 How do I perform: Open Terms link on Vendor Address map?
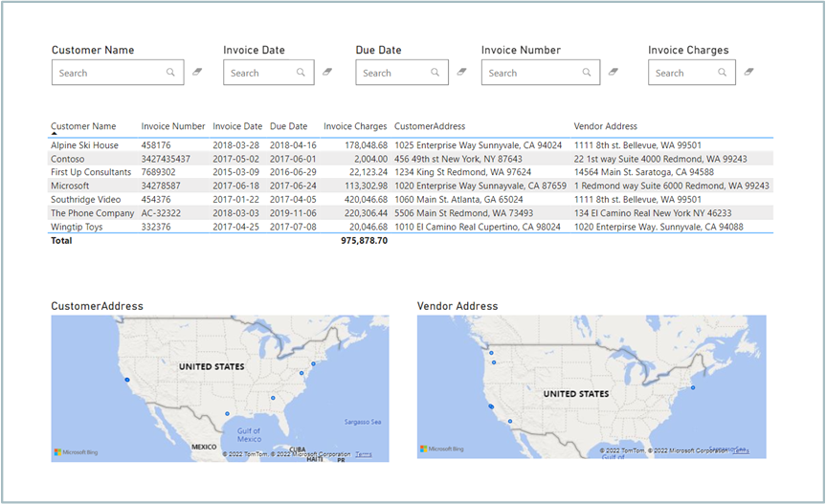point(741,450)
